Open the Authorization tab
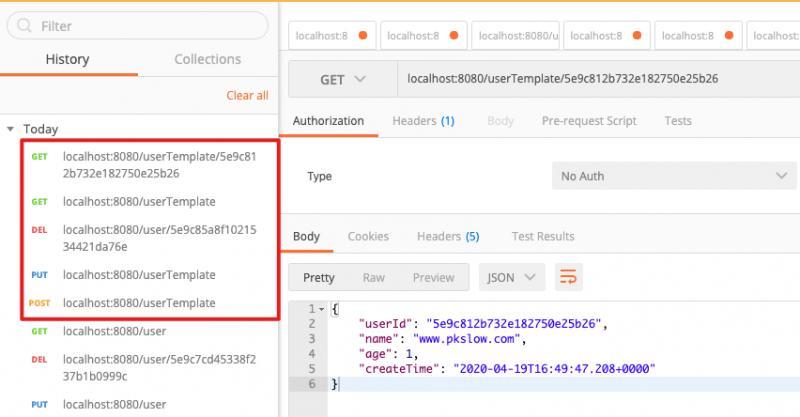The image size is (800, 417). [328, 121]
